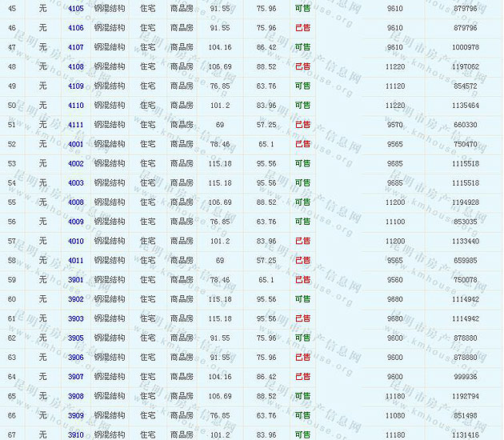Open unit 3901 link
This screenshot has height=440, width=504.
tap(76, 280)
